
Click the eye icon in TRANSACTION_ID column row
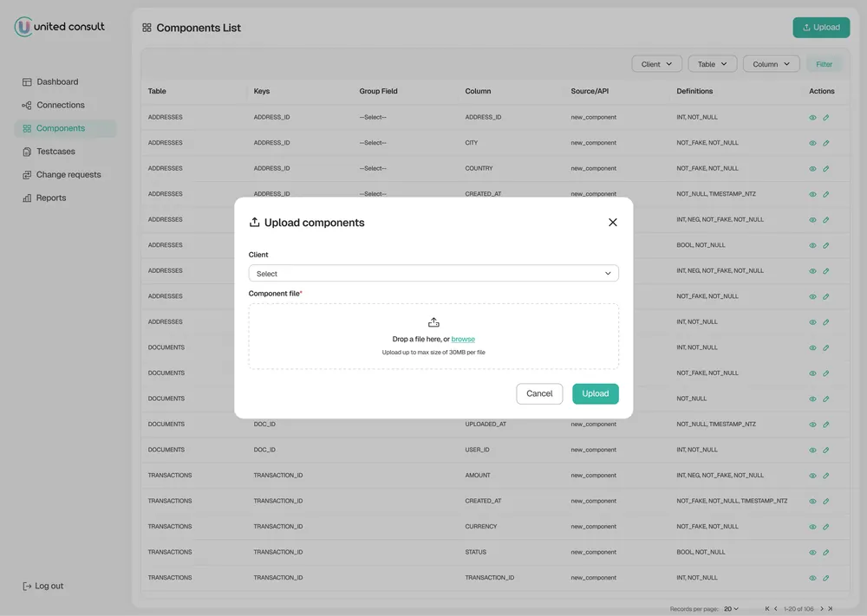(x=812, y=578)
